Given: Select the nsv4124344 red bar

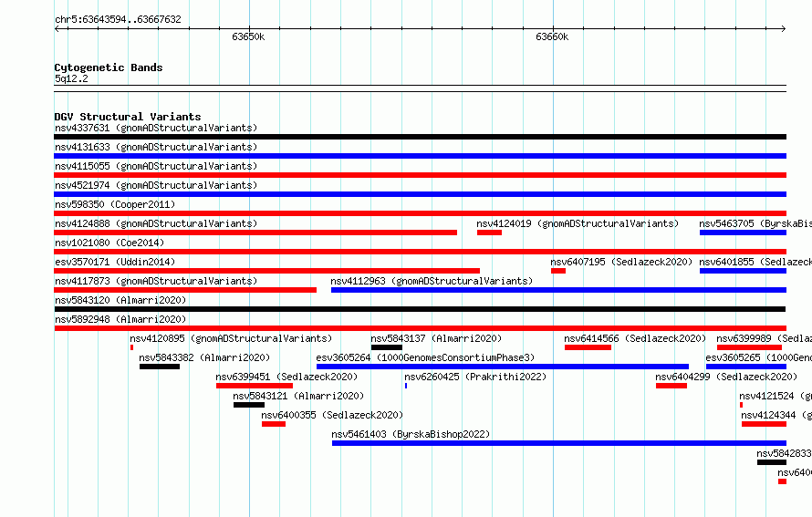Looking at the screenshot, I should pyautogui.click(x=764, y=424).
